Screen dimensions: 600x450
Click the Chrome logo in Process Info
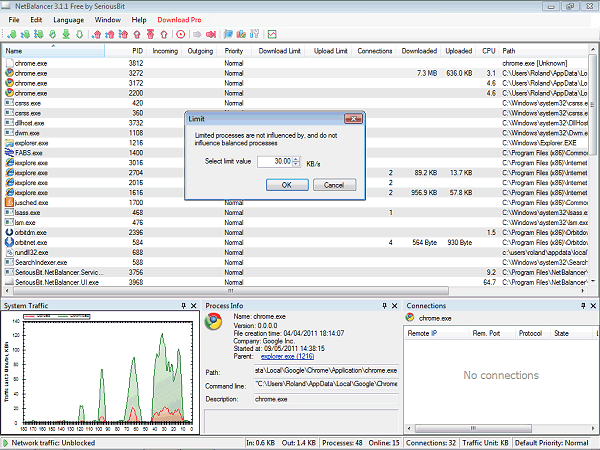pos(214,321)
